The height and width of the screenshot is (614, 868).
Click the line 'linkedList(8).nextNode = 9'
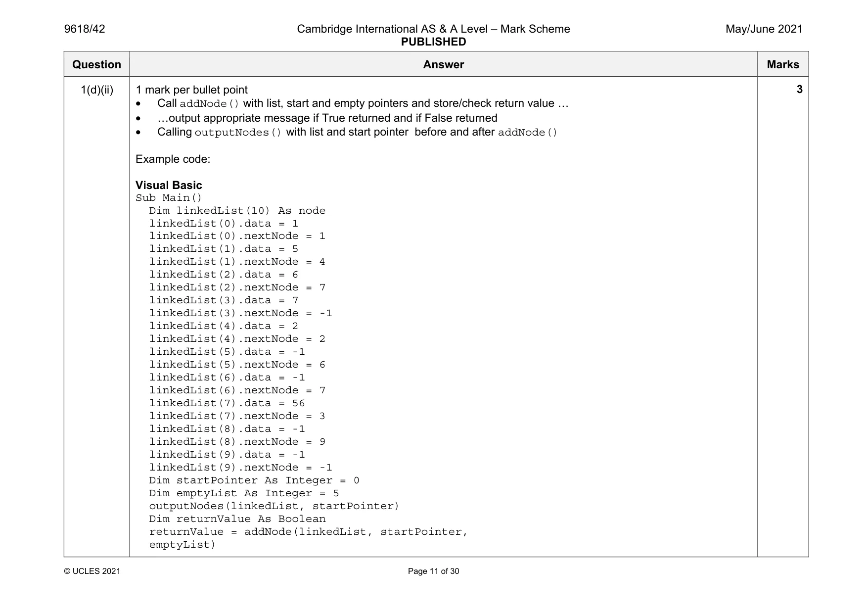[237, 442]
